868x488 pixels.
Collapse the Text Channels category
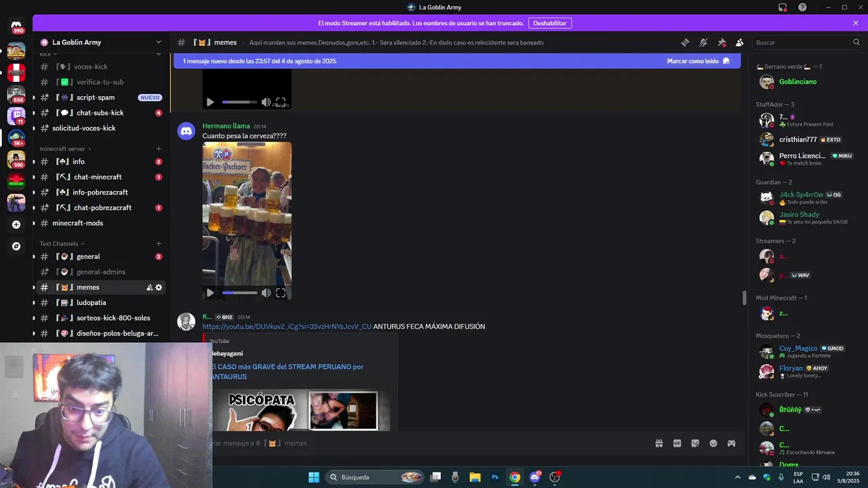(x=62, y=243)
